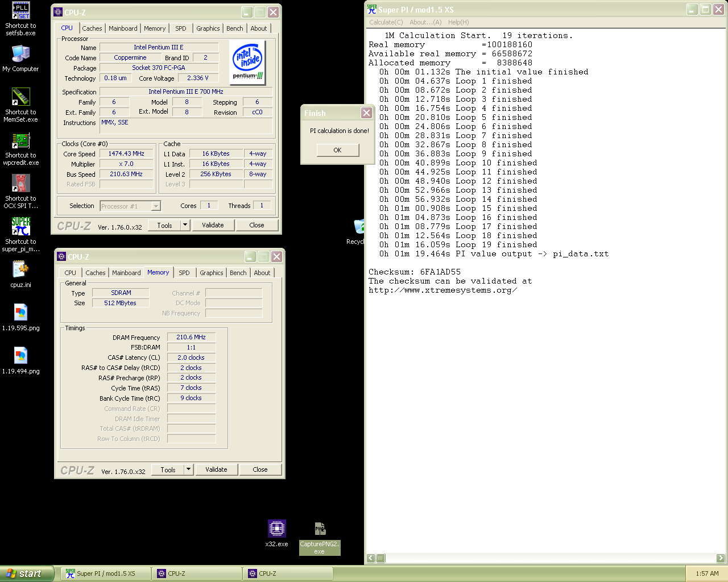728x582 pixels.
Task: Open the Tools dropdown arrow in top CPU-Z
Action: coord(185,225)
